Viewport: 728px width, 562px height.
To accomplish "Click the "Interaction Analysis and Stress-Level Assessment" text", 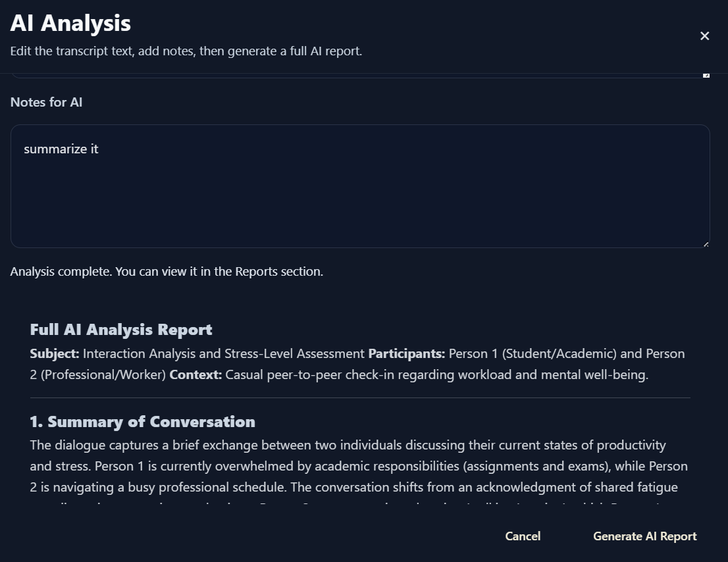I will (x=224, y=353).
